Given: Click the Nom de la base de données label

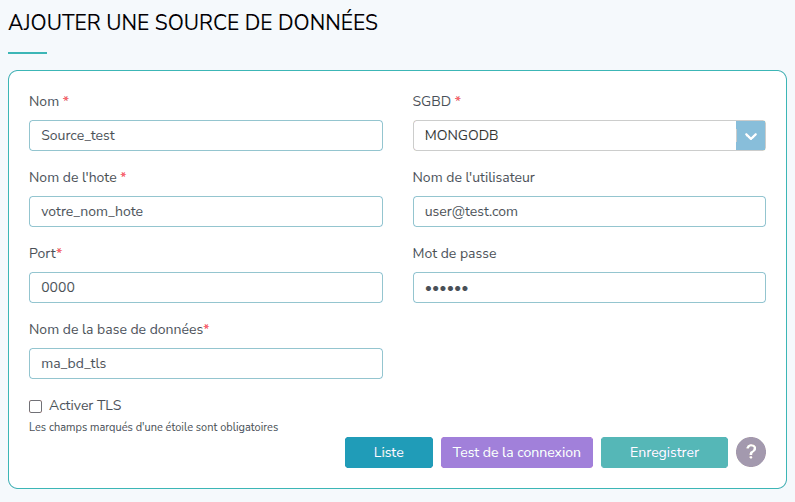Looking at the screenshot, I should point(119,330).
